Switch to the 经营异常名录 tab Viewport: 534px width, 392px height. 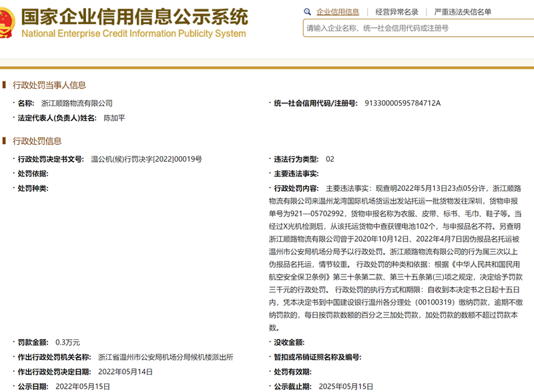tap(396, 12)
